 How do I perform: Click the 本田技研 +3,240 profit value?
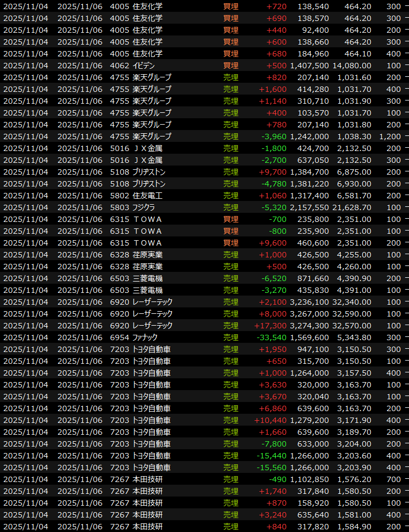[274, 515]
